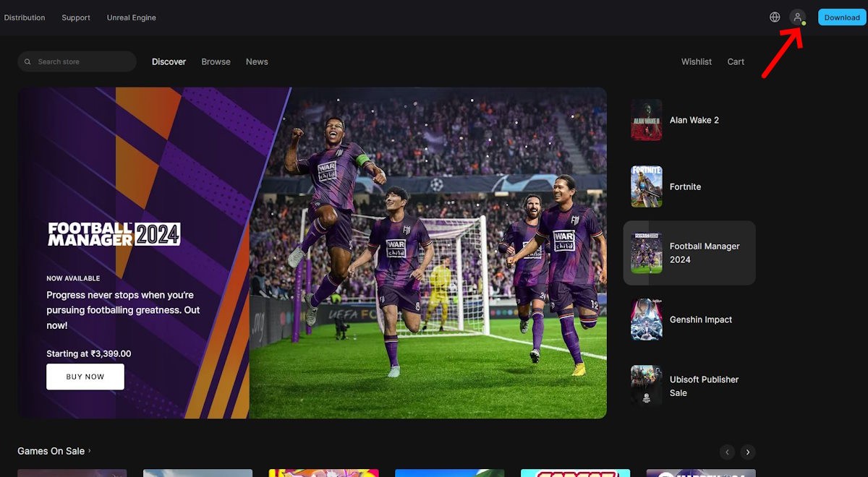Click the Starting at ₹3,399.00 price text
Image resolution: width=868 pixels, height=477 pixels.
point(89,354)
